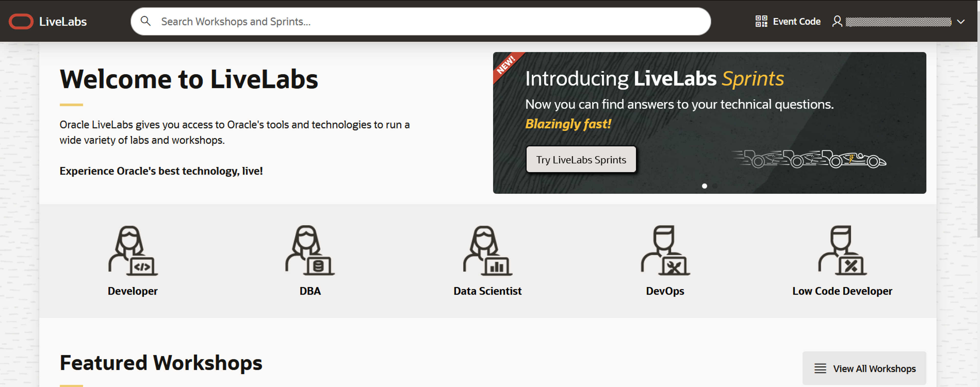Click the carousel dot indicator
This screenshot has height=387, width=980.
[705, 186]
